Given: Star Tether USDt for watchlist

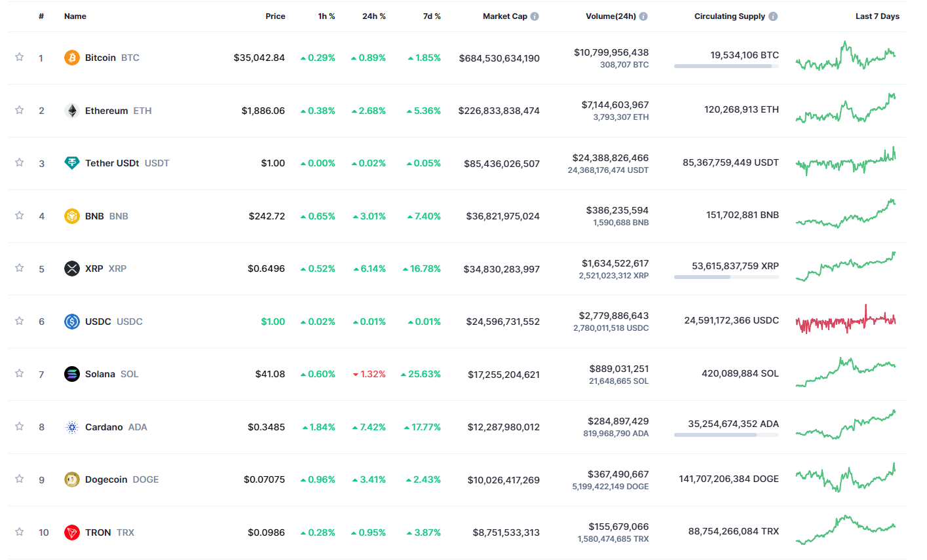Looking at the screenshot, I should tap(20, 162).
